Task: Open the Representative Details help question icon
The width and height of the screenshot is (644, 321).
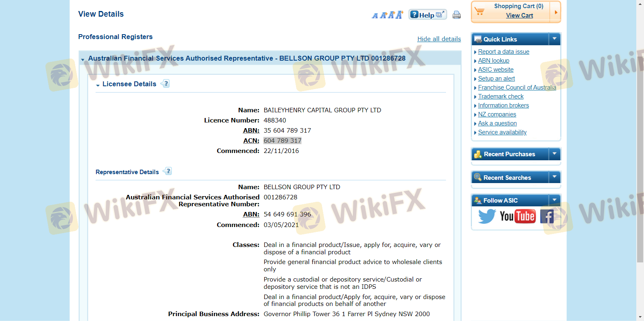Action: 168,171
